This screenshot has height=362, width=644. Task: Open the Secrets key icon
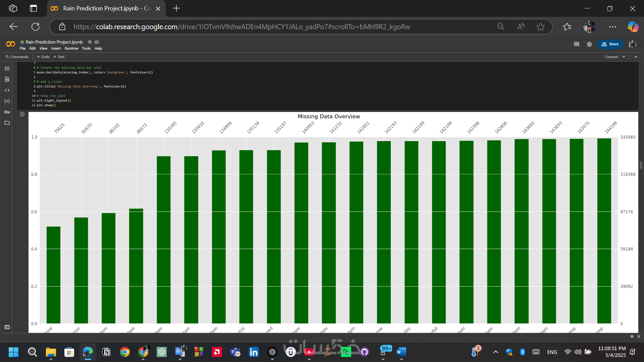(x=7, y=112)
